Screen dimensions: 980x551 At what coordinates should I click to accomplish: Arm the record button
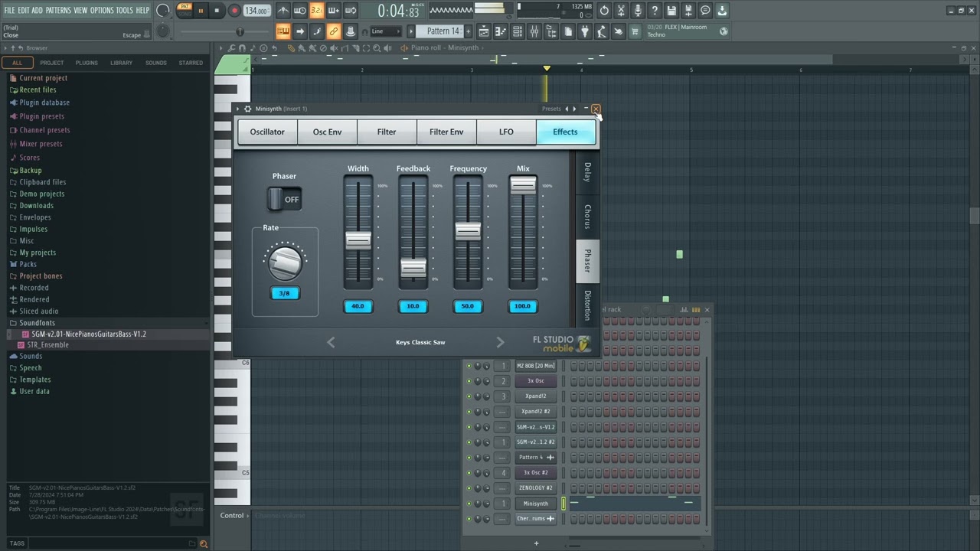click(234, 11)
